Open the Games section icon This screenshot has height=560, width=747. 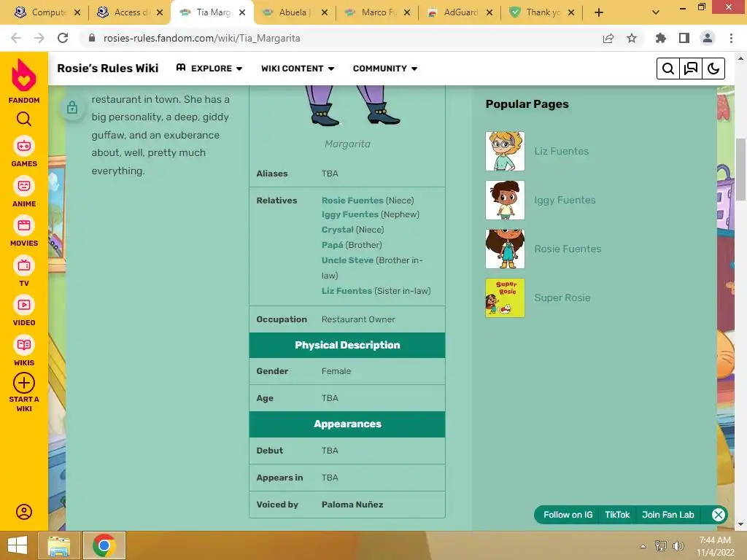point(24,146)
